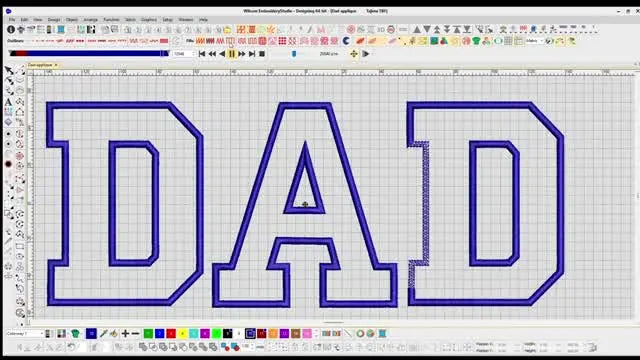Add a color with the plus icon

pyautogui.click(x=125, y=333)
